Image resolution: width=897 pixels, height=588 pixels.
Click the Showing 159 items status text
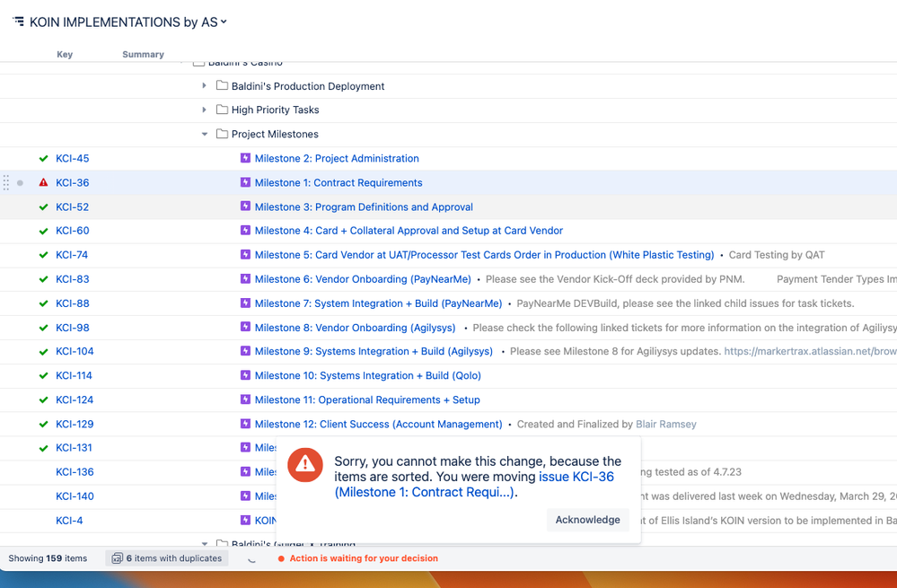point(48,558)
